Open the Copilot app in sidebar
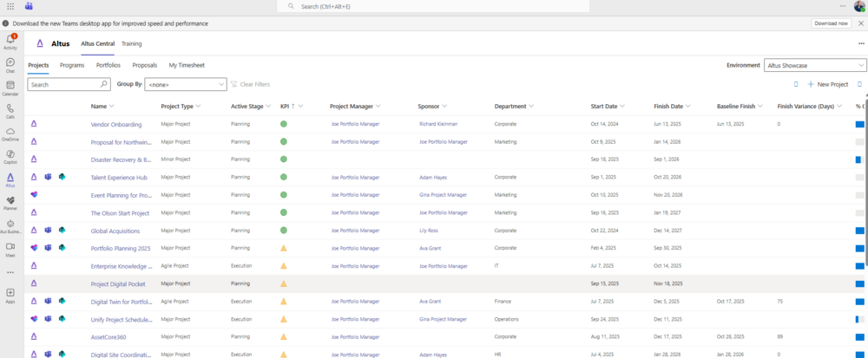Viewport: 868px width, 358px height. (x=10, y=156)
